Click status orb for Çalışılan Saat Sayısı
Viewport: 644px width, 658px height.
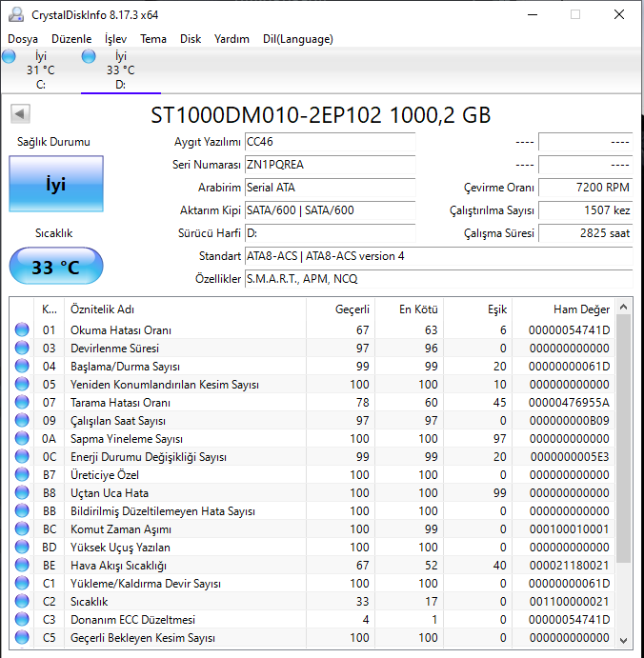tap(22, 420)
